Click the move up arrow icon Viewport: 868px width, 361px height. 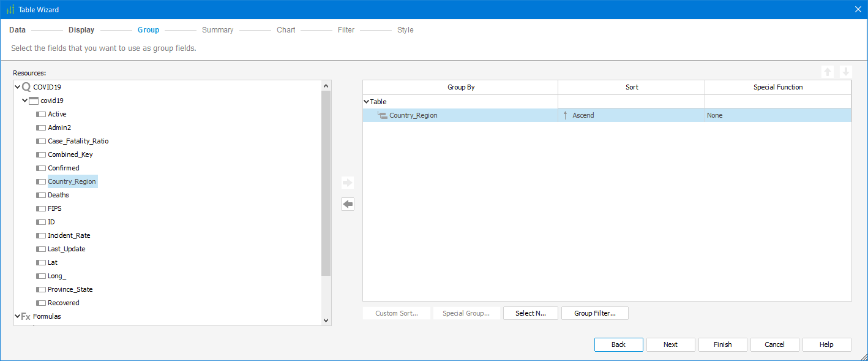[828, 72]
